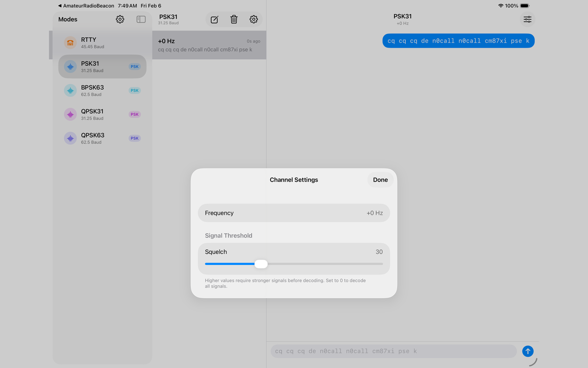Open the channel settings gear icon
Image resolution: width=588 pixels, height=368 pixels.
point(253,19)
